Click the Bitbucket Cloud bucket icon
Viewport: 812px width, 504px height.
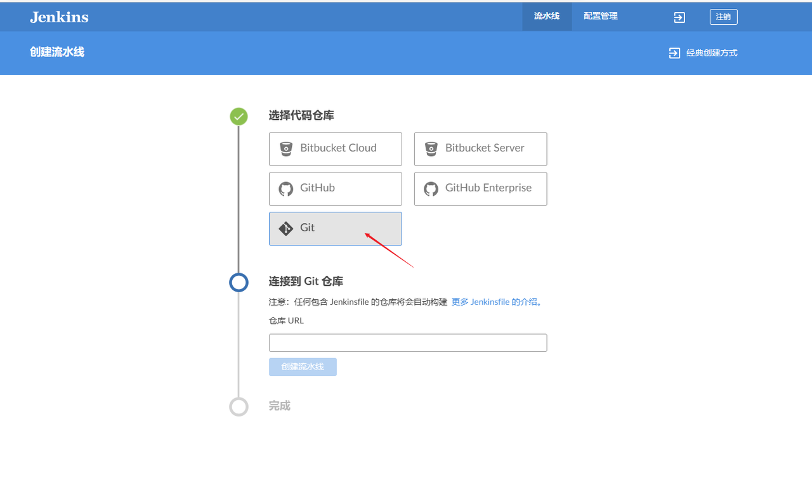click(x=286, y=148)
